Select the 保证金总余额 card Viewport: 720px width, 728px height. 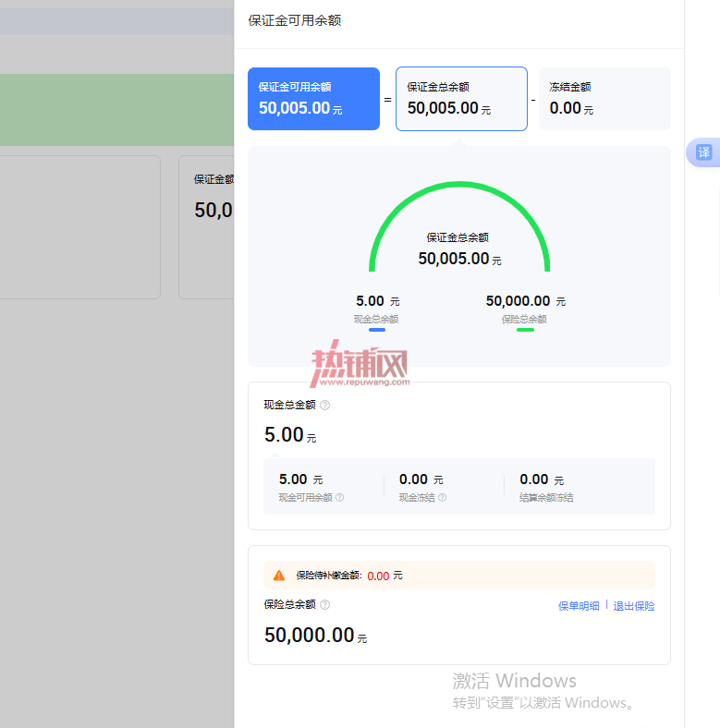click(461, 99)
